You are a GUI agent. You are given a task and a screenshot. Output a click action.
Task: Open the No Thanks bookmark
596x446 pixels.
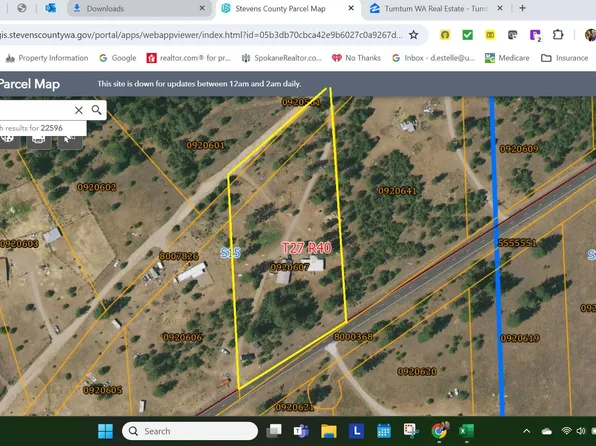coord(356,58)
